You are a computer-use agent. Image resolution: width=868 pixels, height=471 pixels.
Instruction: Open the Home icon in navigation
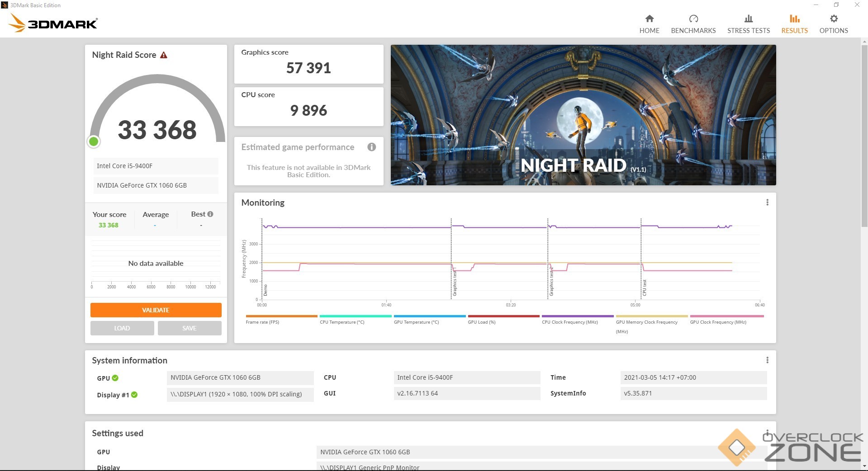(x=649, y=19)
